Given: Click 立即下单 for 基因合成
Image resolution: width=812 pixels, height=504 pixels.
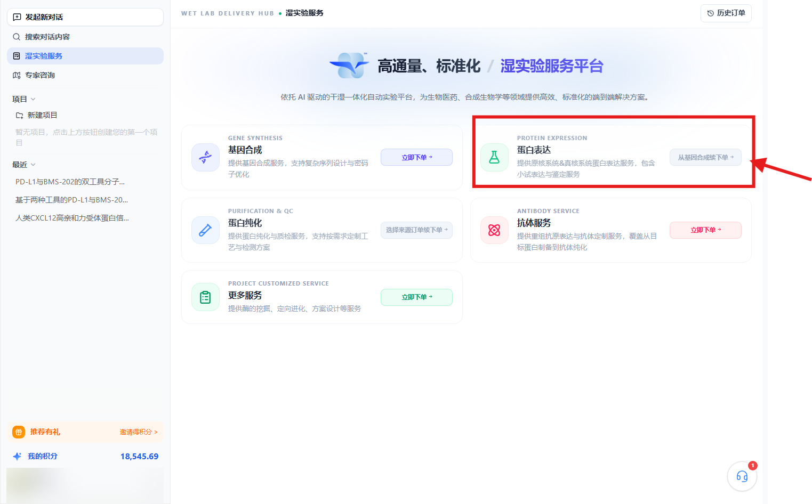Looking at the screenshot, I should [416, 157].
